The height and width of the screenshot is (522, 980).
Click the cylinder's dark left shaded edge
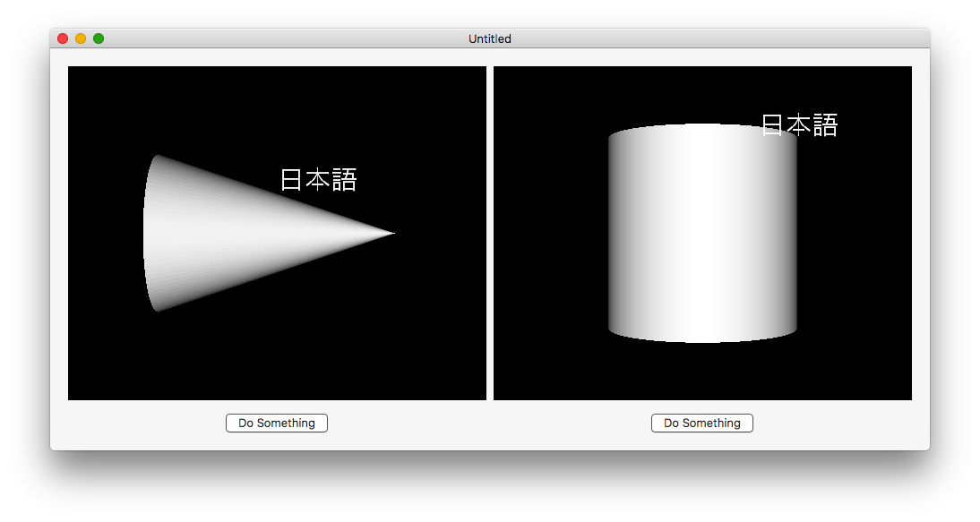click(x=615, y=233)
